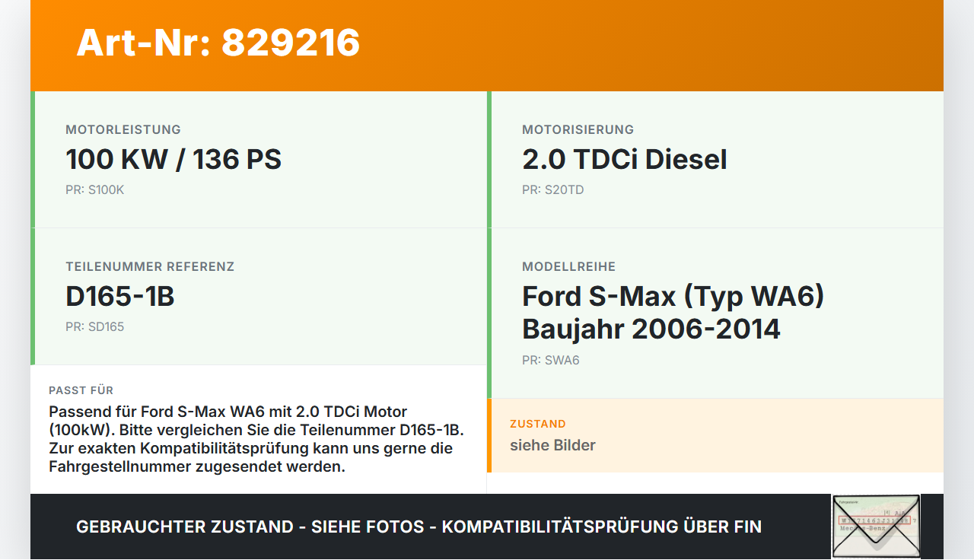Click the MODELLREIHE label
The width and height of the screenshot is (974, 560).
tap(569, 266)
